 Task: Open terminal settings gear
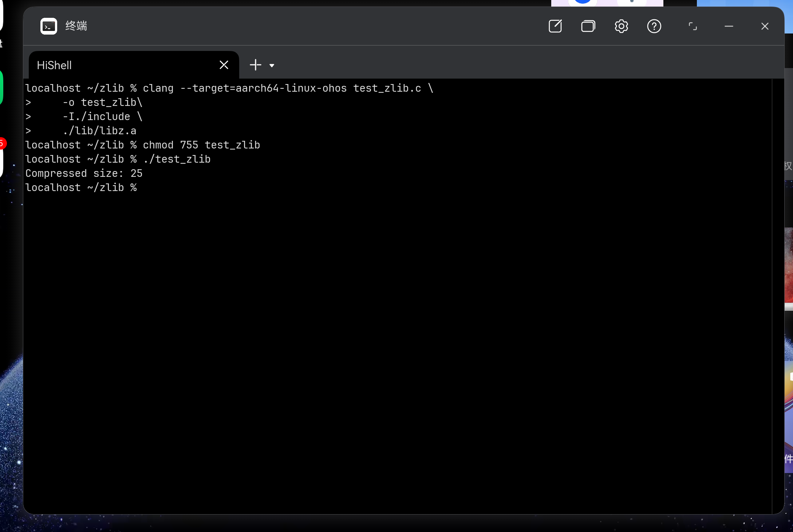click(621, 26)
